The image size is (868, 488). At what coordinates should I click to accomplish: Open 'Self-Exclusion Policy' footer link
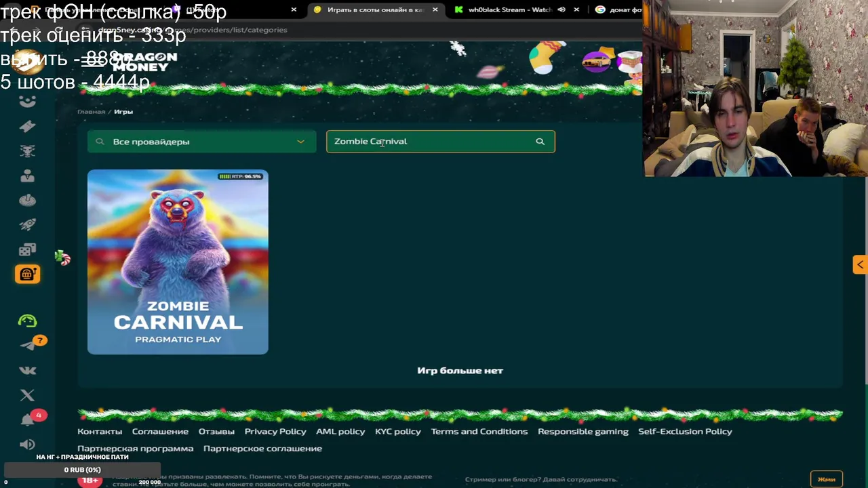[x=685, y=431]
